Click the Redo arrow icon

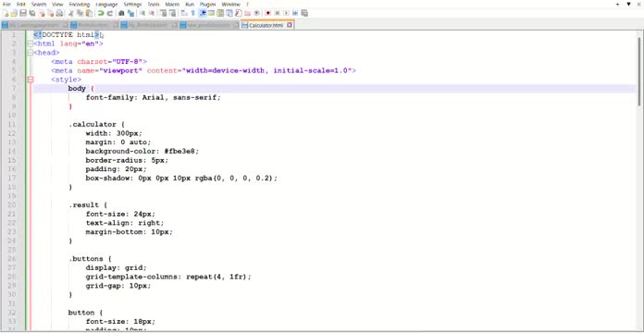110,13
